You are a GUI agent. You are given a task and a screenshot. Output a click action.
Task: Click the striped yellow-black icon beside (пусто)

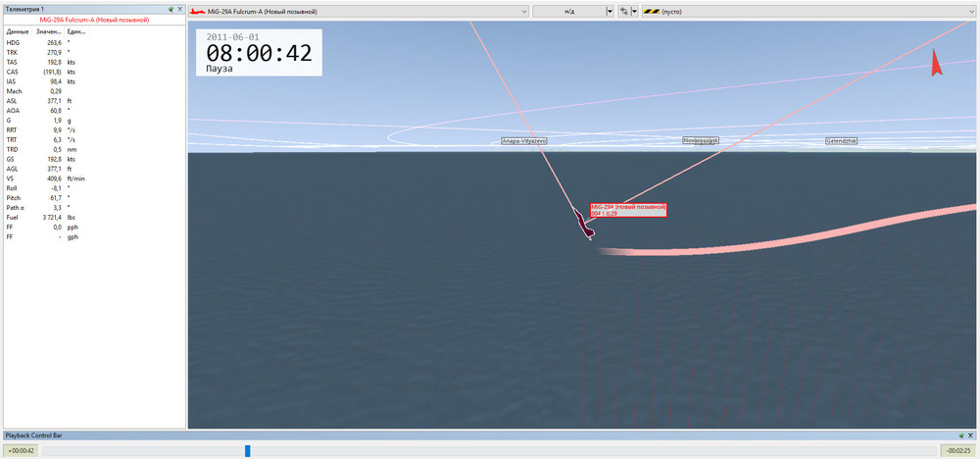point(652,12)
